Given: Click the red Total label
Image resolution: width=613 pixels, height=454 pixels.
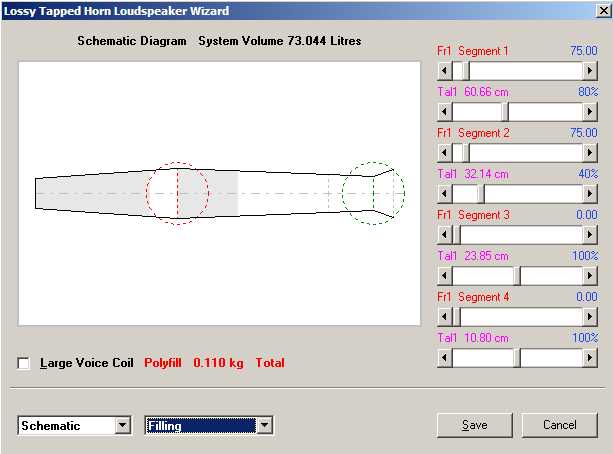Looking at the screenshot, I should [270, 363].
